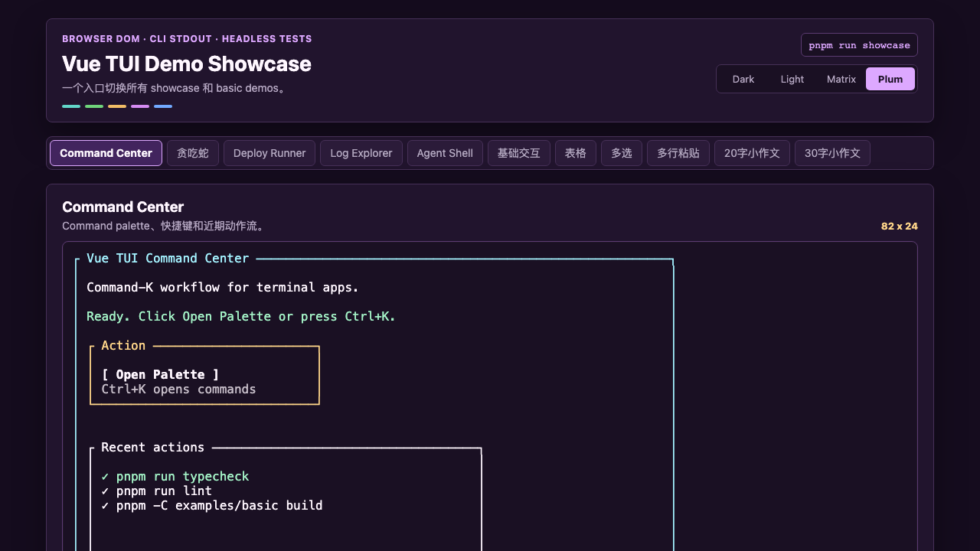
Task: Open the 基础交互 tab
Action: (x=519, y=153)
